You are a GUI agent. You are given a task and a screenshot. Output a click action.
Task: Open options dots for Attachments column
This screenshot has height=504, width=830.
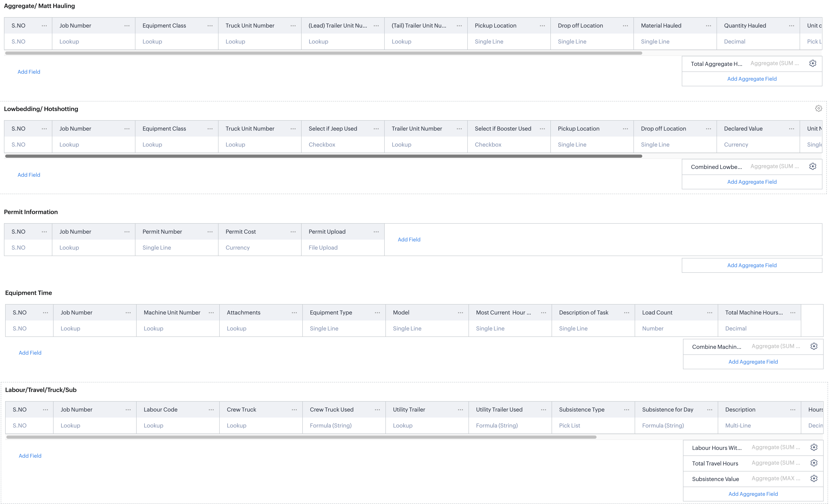point(294,313)
